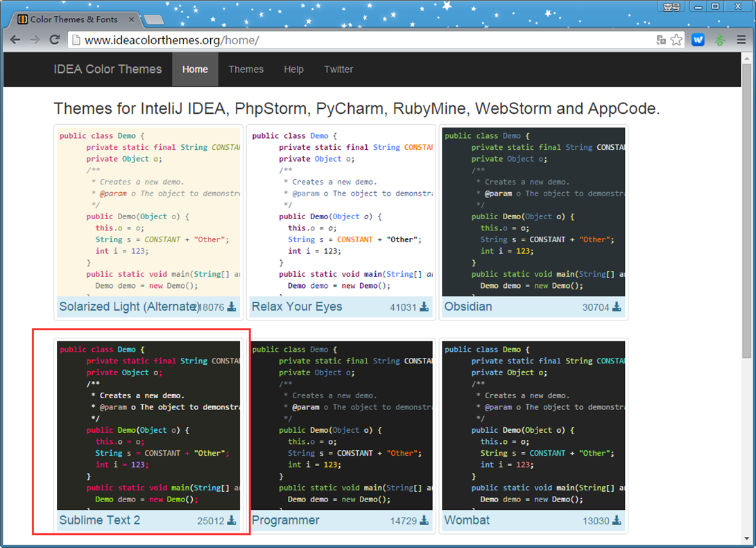Click the page icon in the address bar
The image size is (756, 548).
tap(76, 40)
